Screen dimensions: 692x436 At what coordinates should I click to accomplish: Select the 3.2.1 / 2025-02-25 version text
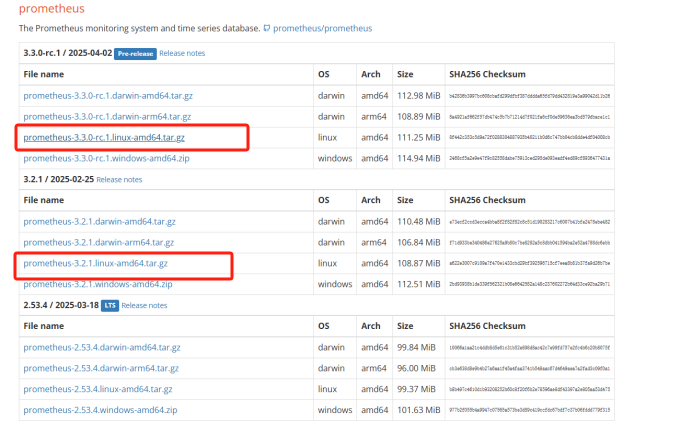coord(59,179)
